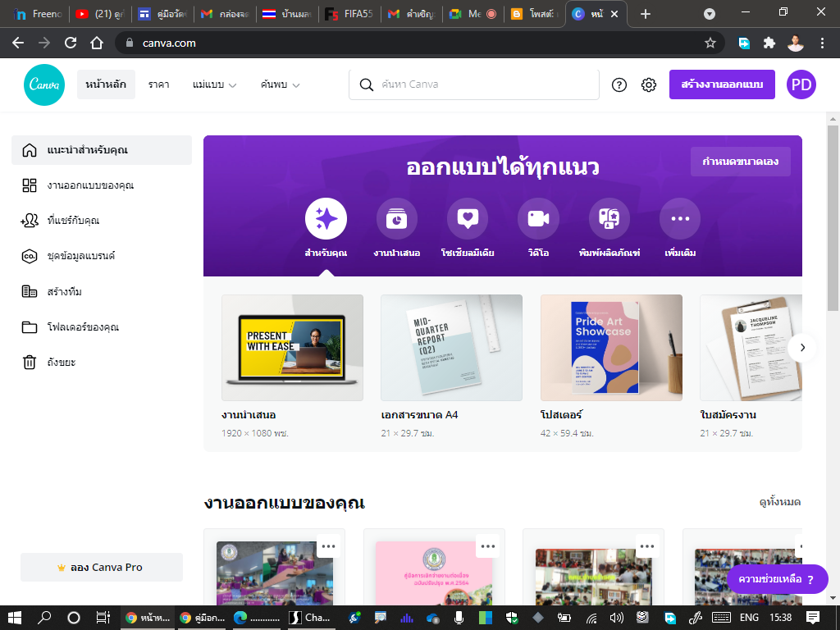Click the Canva logo
The image size is (840, 630).
pyautogui.click(x=44, y=84)
